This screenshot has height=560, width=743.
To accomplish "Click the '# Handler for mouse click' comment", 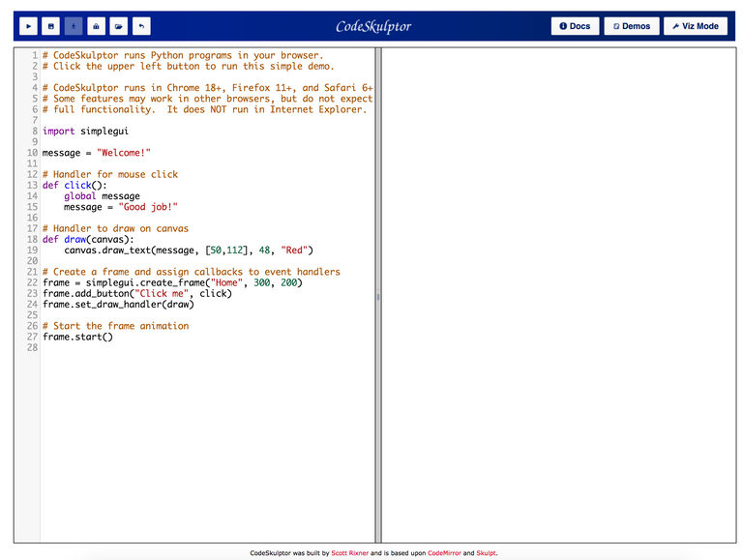I will click(110, 175).
